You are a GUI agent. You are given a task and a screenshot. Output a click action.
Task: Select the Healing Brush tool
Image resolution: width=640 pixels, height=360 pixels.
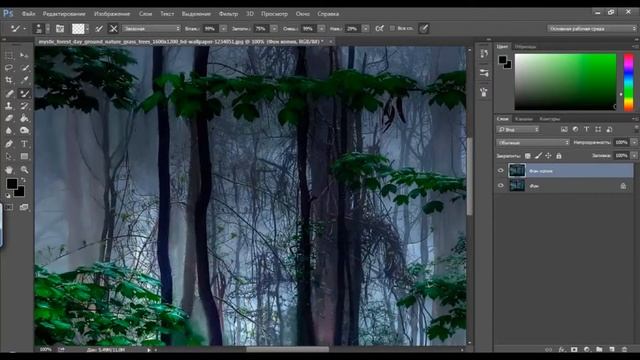[x=9, y=93]
